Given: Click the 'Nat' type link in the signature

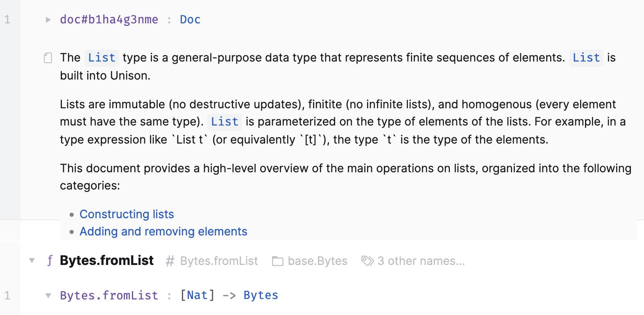Looking at the screenshot, I should pyautogui.click(x=198, y=295).
